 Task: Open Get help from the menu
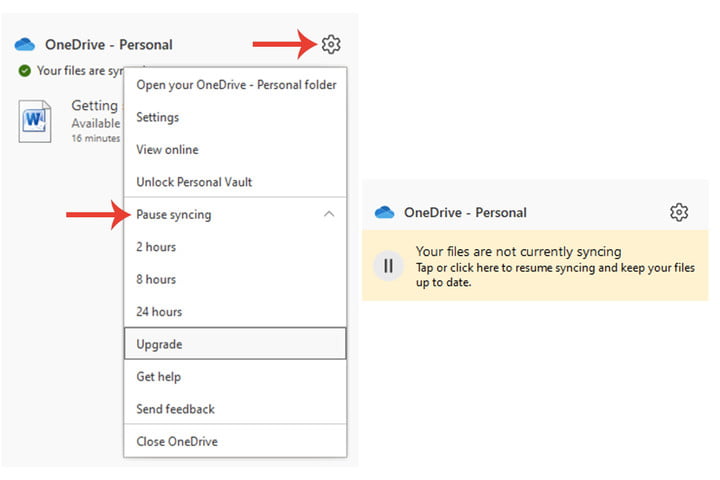158,377
